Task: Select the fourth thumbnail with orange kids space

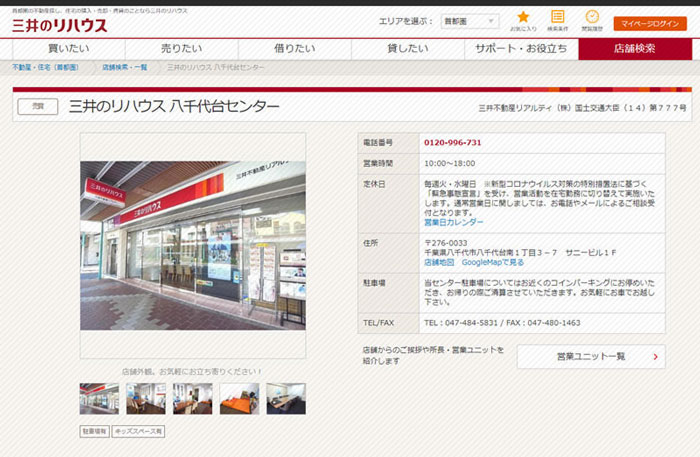Action: click(x=239, y=399)
